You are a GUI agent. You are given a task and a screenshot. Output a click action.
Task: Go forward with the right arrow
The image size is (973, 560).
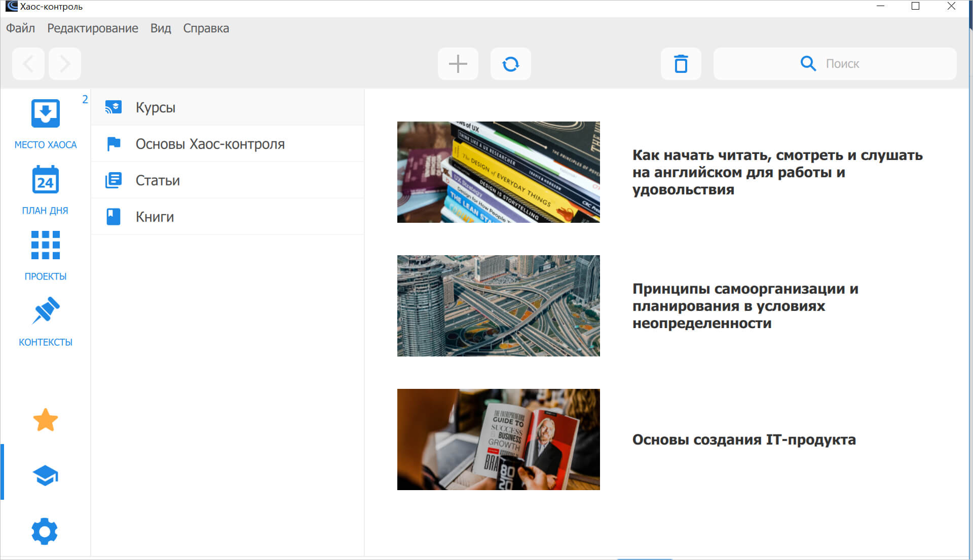click(65, 64)
